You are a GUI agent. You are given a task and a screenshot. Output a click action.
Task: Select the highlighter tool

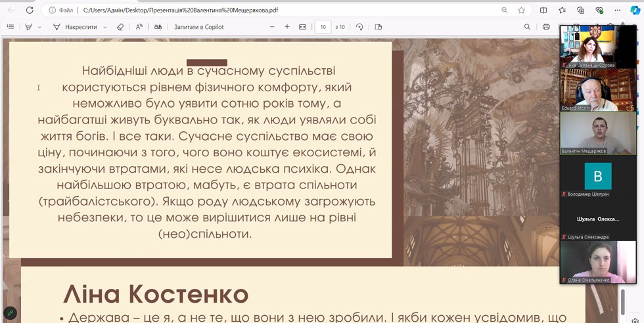[x=28, y=27]
